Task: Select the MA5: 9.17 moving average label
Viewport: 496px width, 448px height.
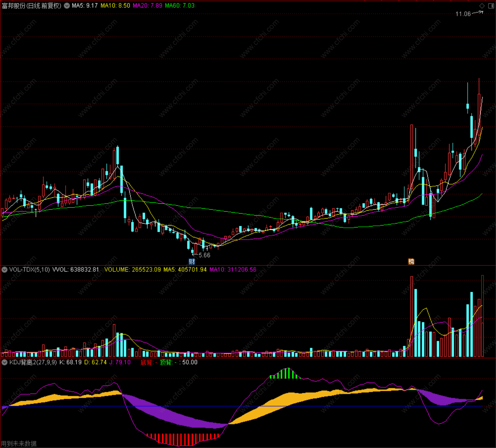Action: 85,6
